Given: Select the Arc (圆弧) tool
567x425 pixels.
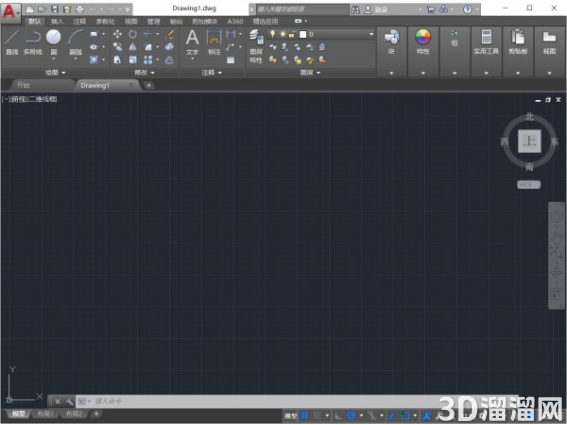Looking at the screenshot, I should pos(75,43).
